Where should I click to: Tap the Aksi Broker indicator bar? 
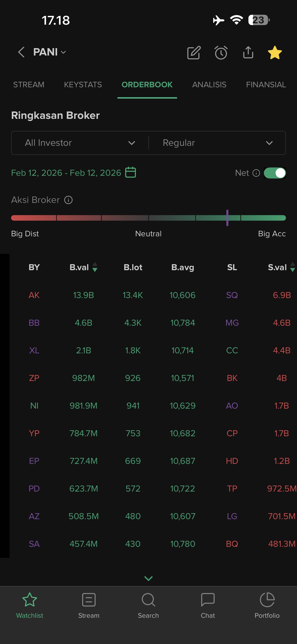tap(148, 218)
